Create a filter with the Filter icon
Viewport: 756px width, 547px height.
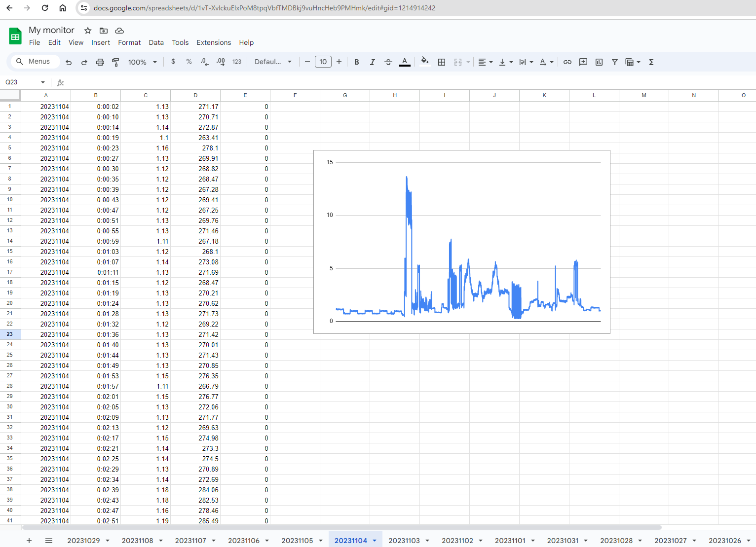pyautogui.click(x=614, y=62)
